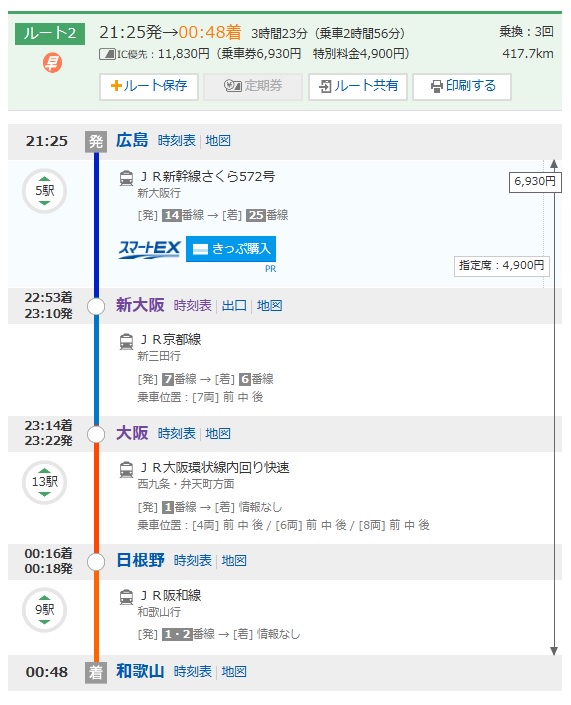Click the train icon beside JR阪和線

(x=126, y=597)
